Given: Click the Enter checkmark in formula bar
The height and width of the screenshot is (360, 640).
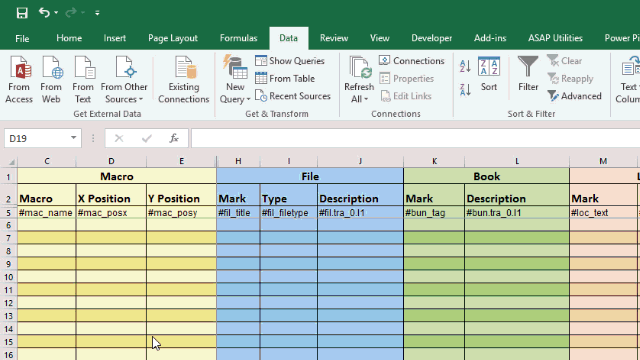Looking at the screenshot, I should click(x=147, y=138).
